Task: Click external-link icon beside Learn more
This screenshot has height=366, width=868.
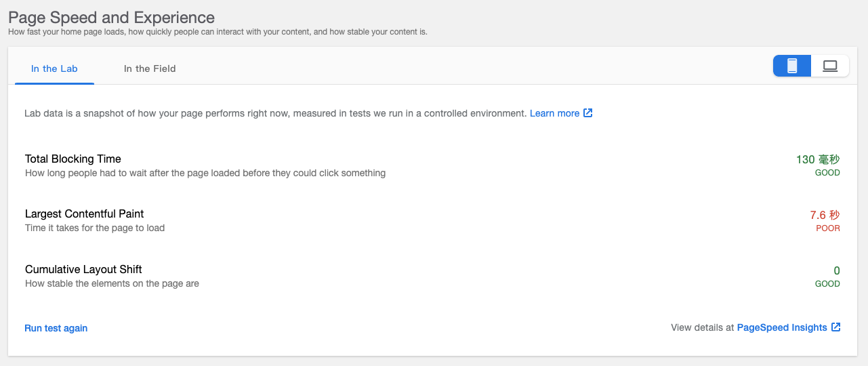Action: click(588, 113)
